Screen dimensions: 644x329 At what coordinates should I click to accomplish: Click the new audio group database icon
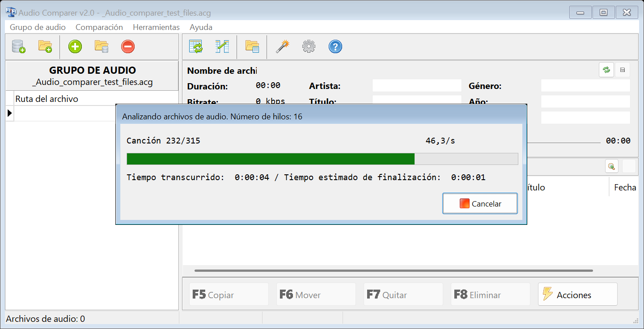tap(19, 46)
